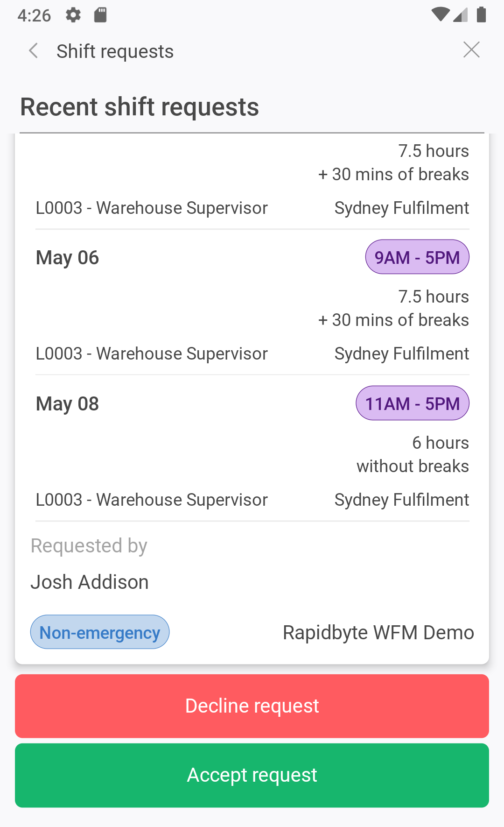Viewport: 504px width, 827px height.
Task: Tap the 9AM - 5PM time badge
Action: point(417,257)
